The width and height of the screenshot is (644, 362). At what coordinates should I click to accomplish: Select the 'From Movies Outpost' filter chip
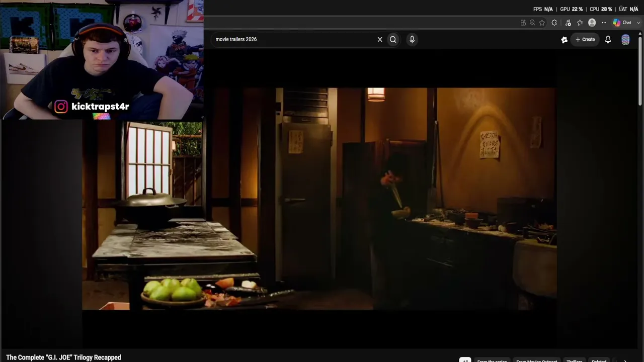point(536,360)
